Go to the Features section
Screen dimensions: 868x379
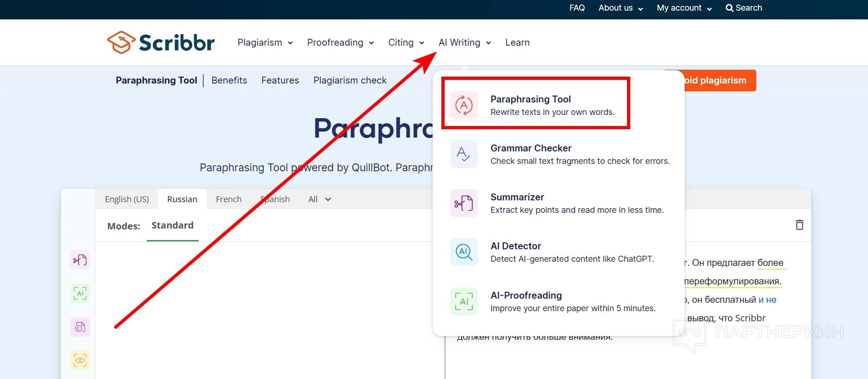pos(280,80)
